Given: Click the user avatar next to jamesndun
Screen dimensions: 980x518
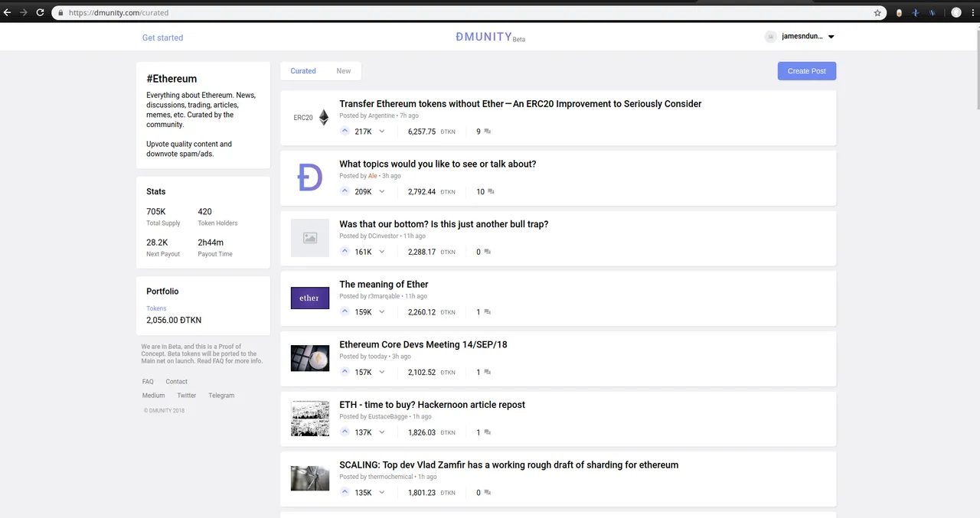Looking at the screenshot, I should coord(770,37).
